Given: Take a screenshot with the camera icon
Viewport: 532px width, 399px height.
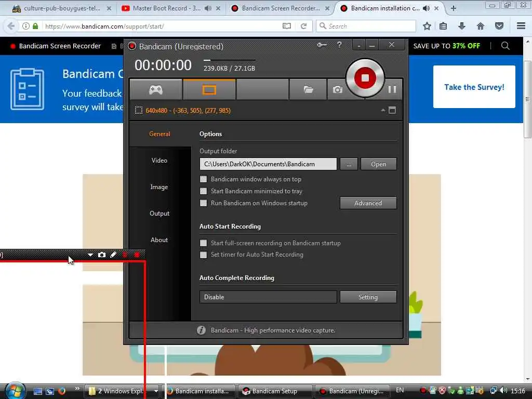Looking at the screenshot, I should (x=337, y=89).
